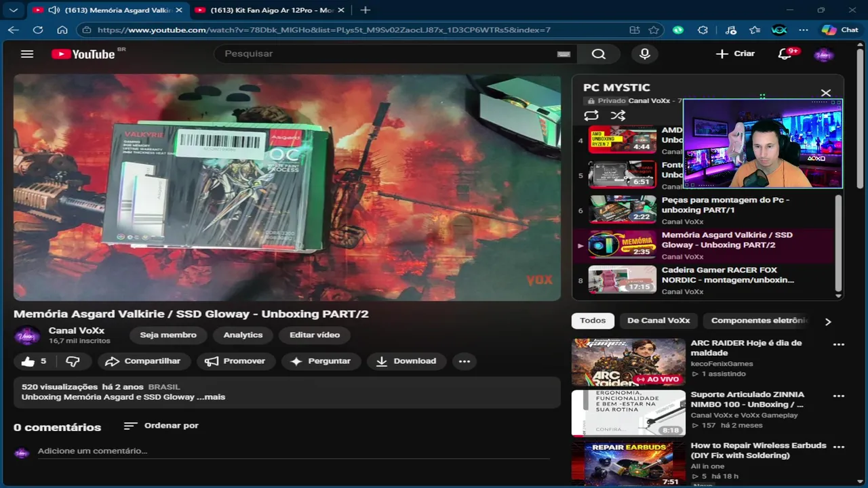Open the Canal VoXx channel name
This screenshot has width=868, height=488.
click(77, 331)
